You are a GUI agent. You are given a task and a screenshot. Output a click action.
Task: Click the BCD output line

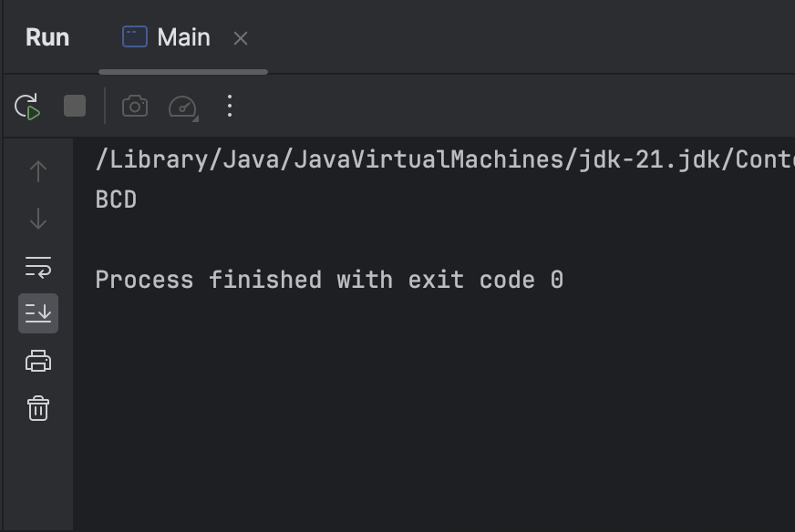tap(116, 199)
